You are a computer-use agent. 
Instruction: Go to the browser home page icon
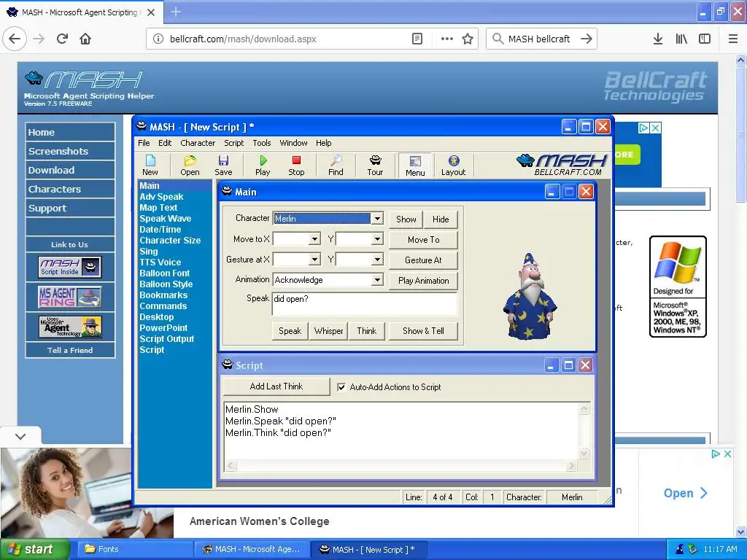tap(85, 39)
